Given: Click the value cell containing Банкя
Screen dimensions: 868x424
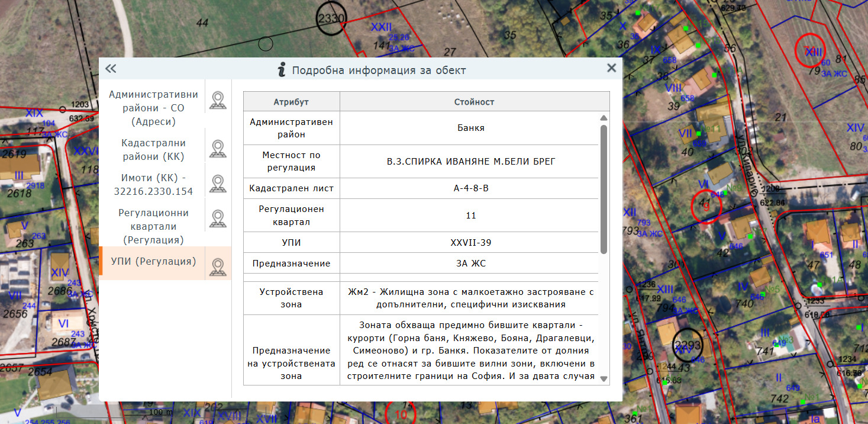Looking at the screenshot, I should [x=470, y=129].
